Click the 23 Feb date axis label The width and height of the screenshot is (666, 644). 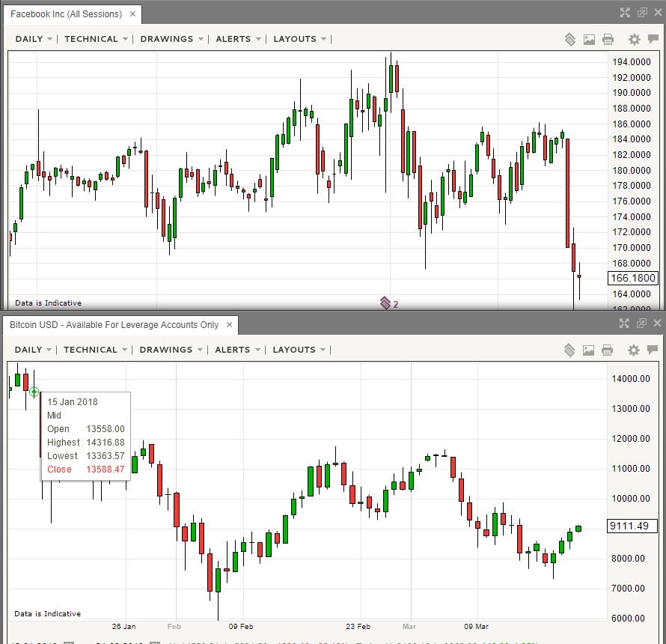[x=358, y=627]
